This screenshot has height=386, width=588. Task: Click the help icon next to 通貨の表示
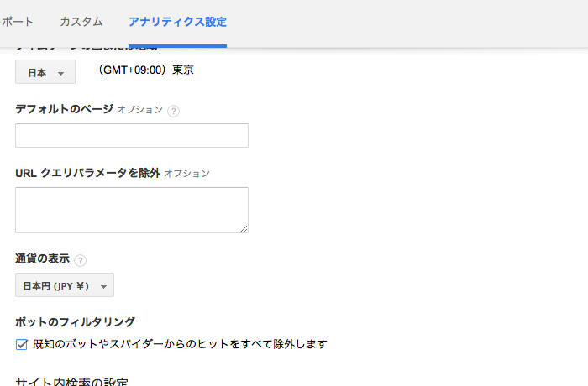tap(81, 260)
